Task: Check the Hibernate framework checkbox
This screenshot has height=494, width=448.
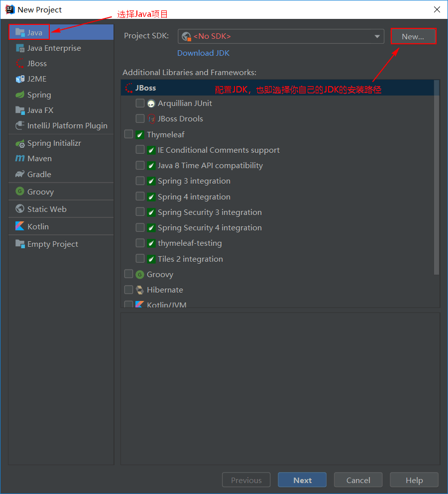Action: (x=128, y=289)
